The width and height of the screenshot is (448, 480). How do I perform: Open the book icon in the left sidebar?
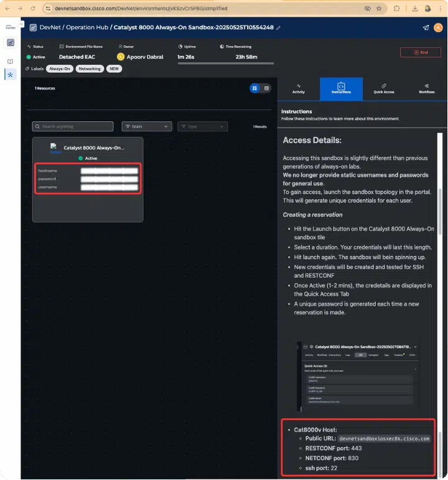click(10, 62)
